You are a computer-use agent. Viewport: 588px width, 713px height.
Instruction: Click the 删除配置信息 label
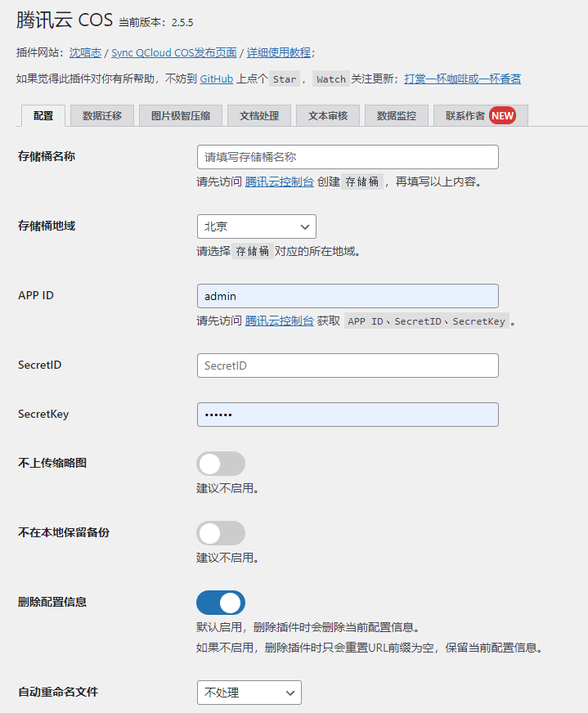click(52, 602)
